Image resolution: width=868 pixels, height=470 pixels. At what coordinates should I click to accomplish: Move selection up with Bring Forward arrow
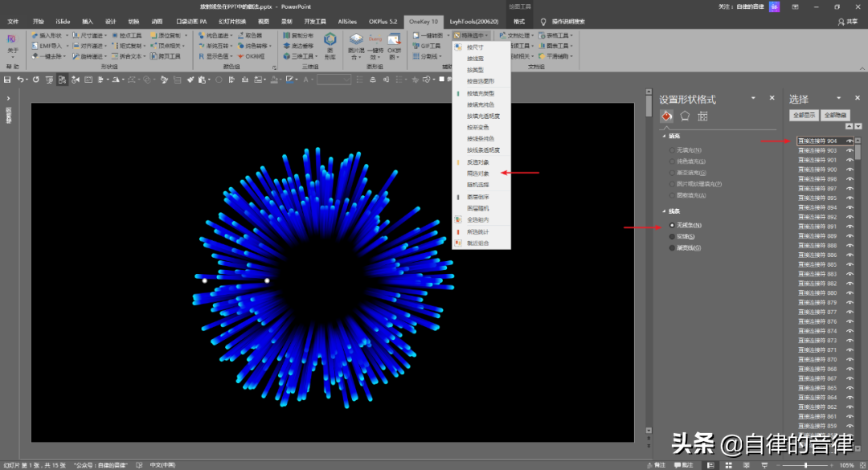[850, 127]
